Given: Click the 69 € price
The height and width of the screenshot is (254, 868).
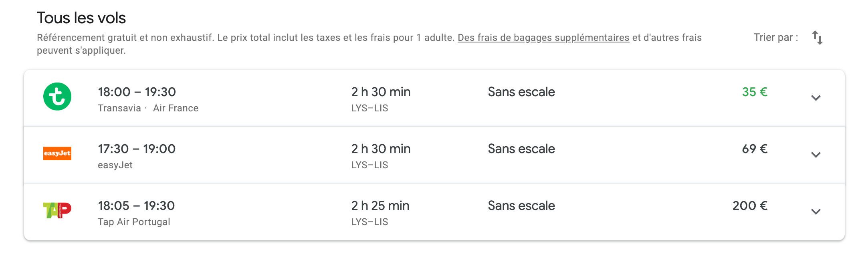Looking at the screenshot, I should [x=755, y=149].
